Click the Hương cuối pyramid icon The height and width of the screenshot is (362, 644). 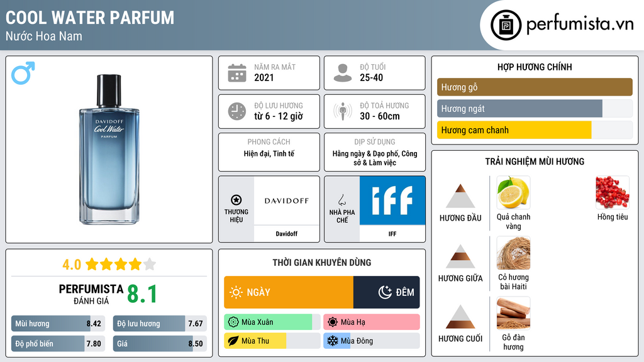tap(460, 317)
